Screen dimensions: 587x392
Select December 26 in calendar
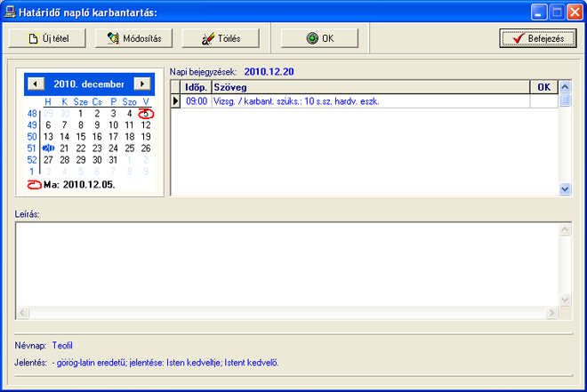tap(146, 148)
